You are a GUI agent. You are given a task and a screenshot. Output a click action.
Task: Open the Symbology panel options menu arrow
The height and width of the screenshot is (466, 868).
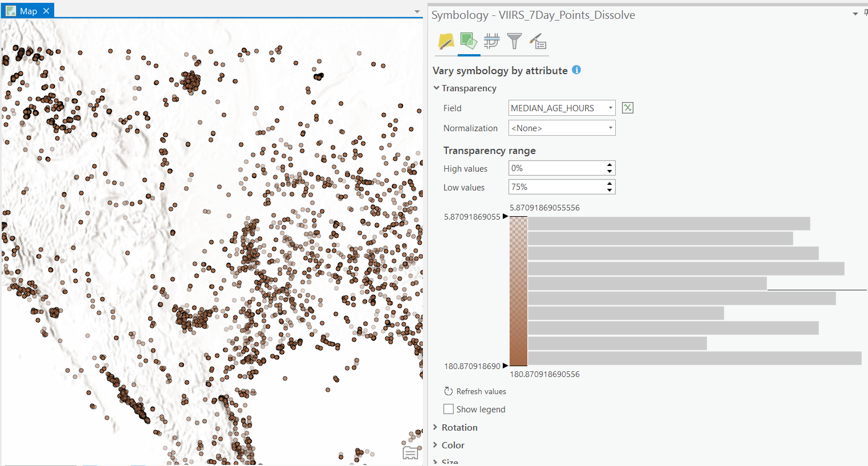(854, 14)
